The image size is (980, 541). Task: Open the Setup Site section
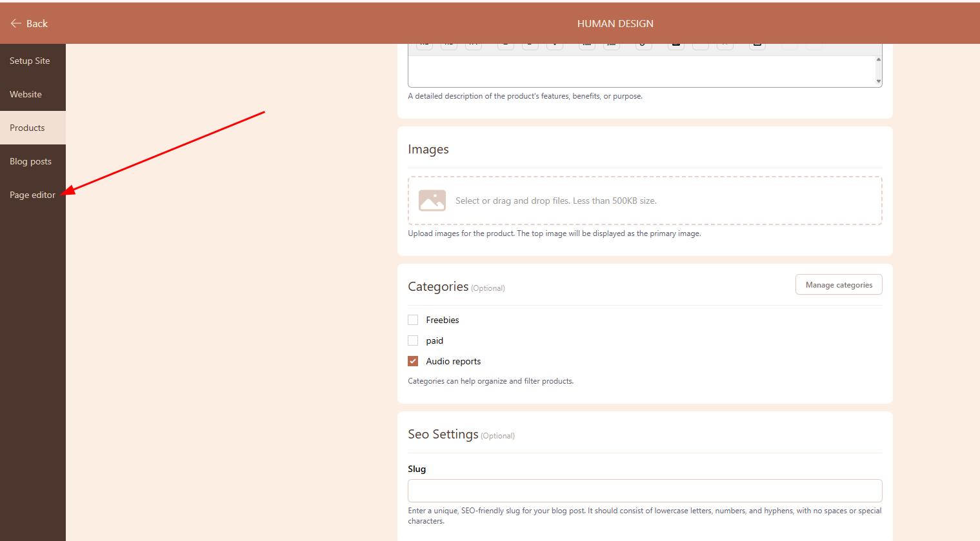(30, 61)
